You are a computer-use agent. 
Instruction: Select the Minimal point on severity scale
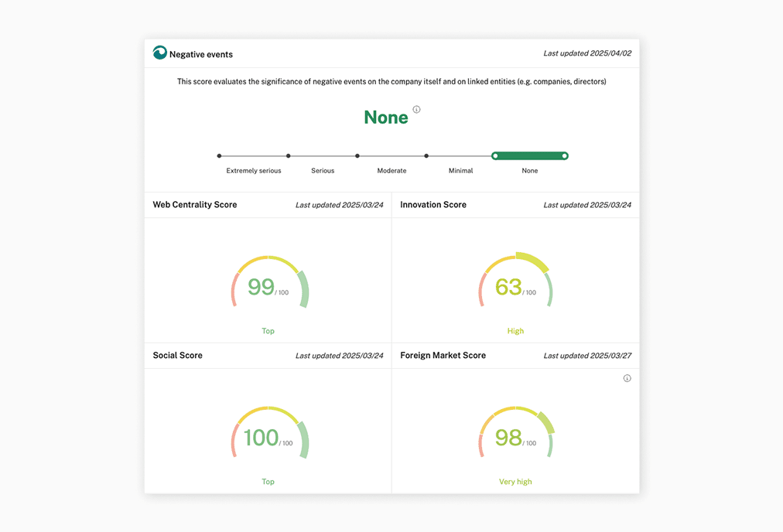click(x=426, y=156)
